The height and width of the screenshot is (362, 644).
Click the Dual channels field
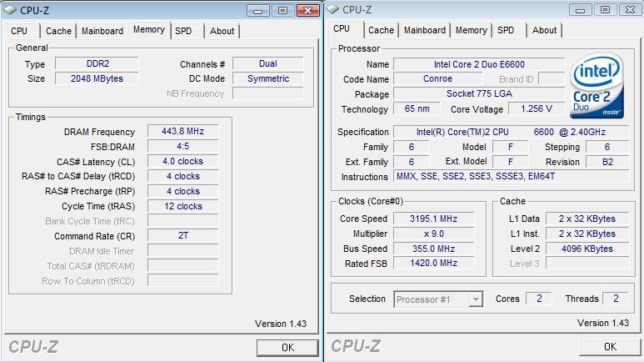pos(267,63)
